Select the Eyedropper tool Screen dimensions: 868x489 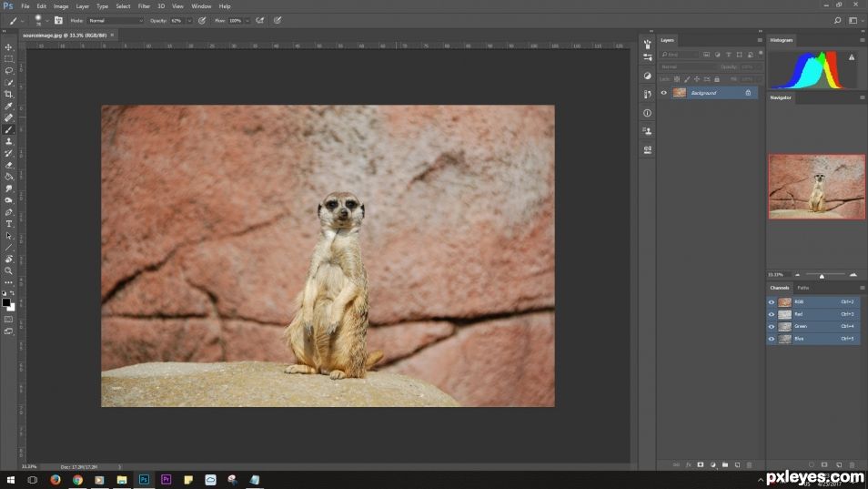[8, 106]
